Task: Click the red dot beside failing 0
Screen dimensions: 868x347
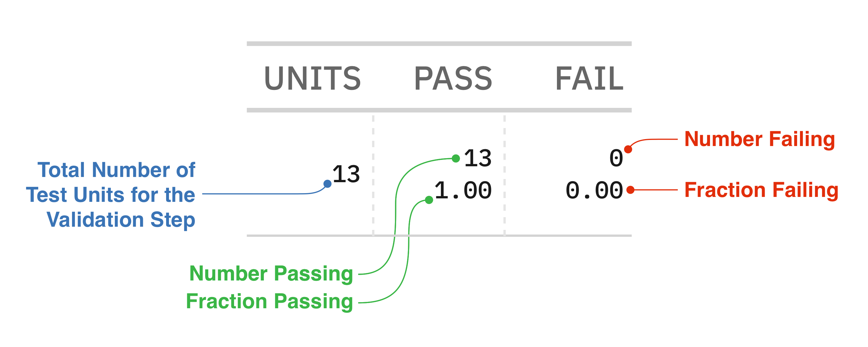Action: tap(628, 149)
